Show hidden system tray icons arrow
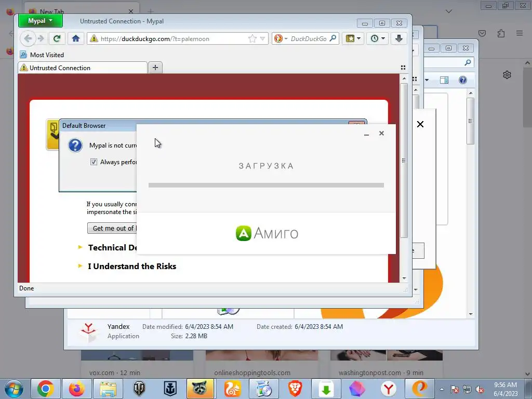This screenshot has height=399, width=532. [x=442, y=389]
